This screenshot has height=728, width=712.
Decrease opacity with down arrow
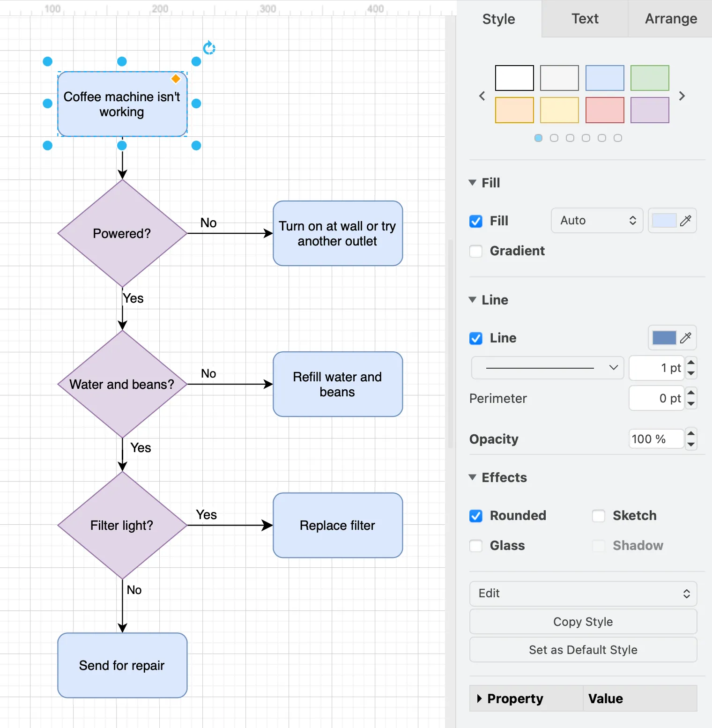click(x=691, y=445)
